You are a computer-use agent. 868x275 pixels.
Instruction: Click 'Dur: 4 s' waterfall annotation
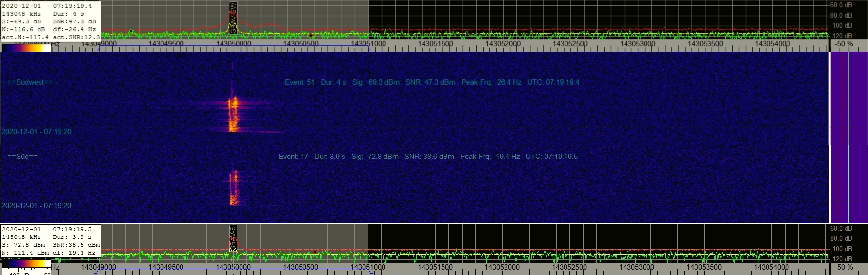click(x=333, y=82)
